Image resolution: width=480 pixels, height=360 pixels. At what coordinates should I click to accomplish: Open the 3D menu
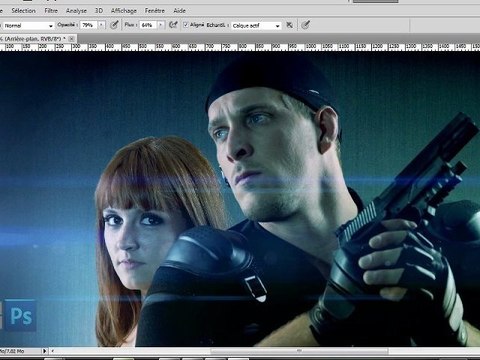point(99,11)
